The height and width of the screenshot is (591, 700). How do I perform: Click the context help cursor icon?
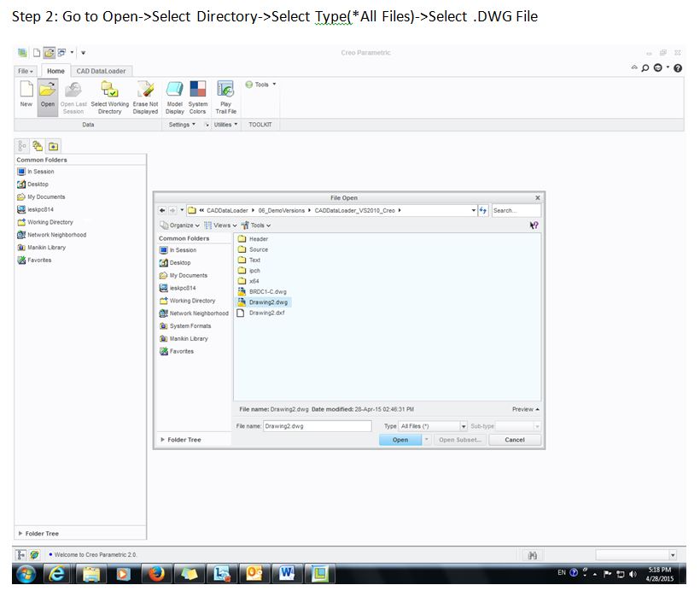[x=534, y=225]
